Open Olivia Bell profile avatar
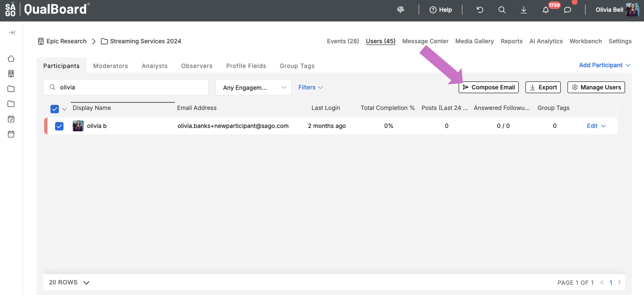Image resolution: width=644 pixels, height=295 pixels. 632,10
